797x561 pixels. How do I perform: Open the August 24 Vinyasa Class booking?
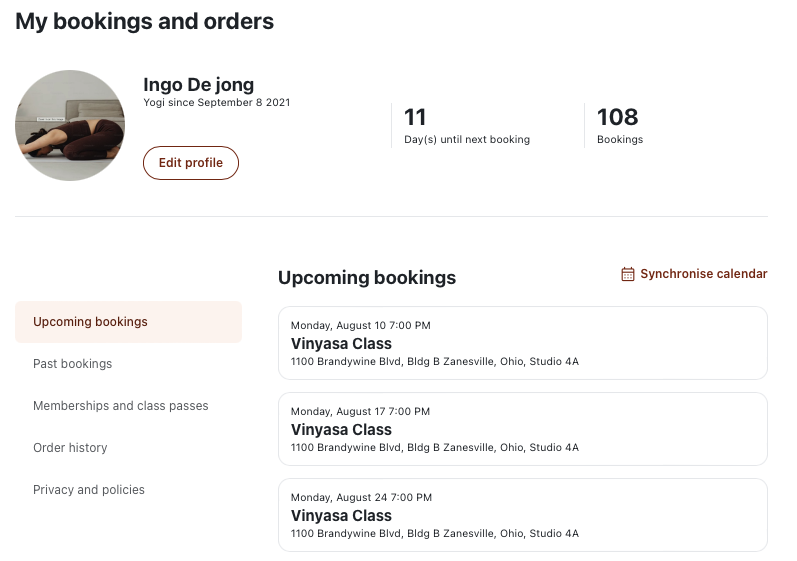click(x=523, y=515)
